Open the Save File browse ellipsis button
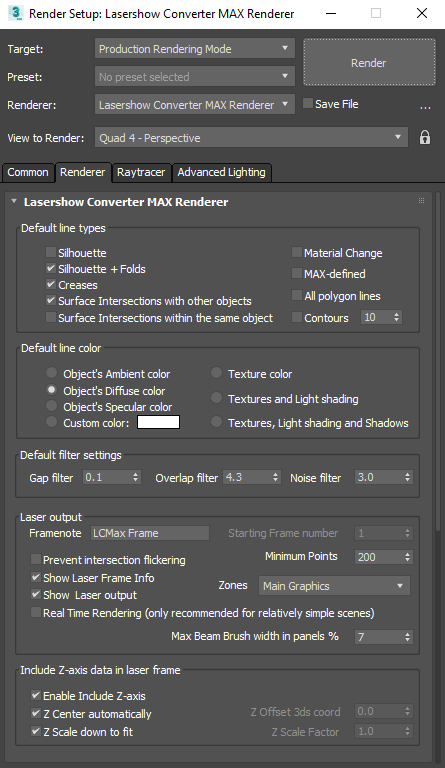Image resolution: width=445 pixels, height=768 pixels. 425,107
